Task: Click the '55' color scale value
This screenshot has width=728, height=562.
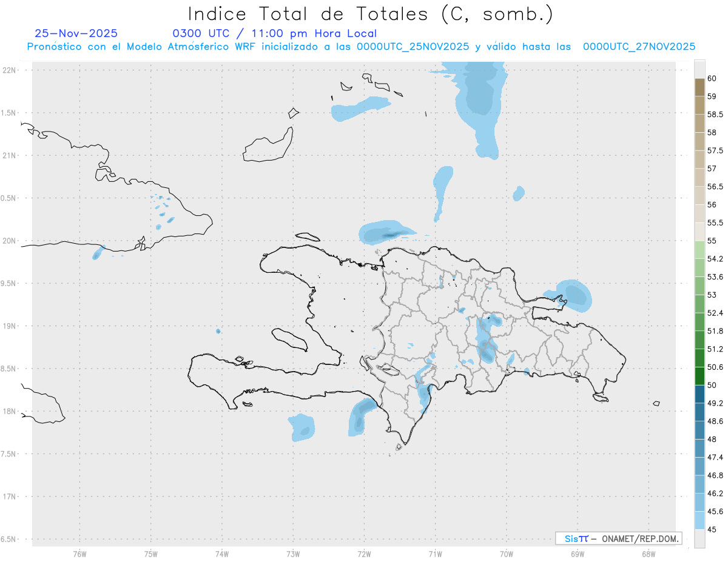Action: click(x=712, y=241)
